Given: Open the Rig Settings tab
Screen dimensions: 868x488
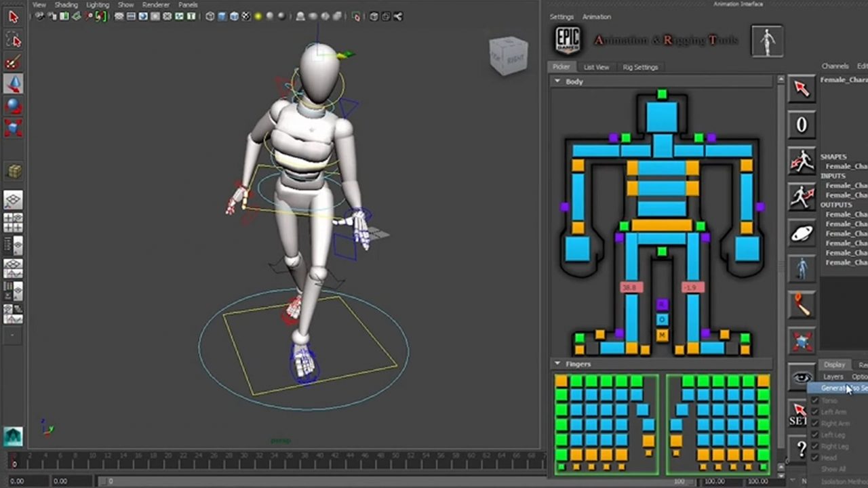Looking at the screenshot, I should point(640,67).
